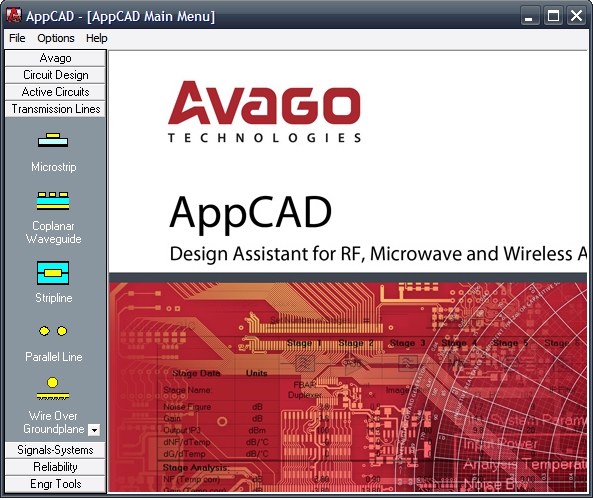Maximize the AppCAD window

(553, 16)
